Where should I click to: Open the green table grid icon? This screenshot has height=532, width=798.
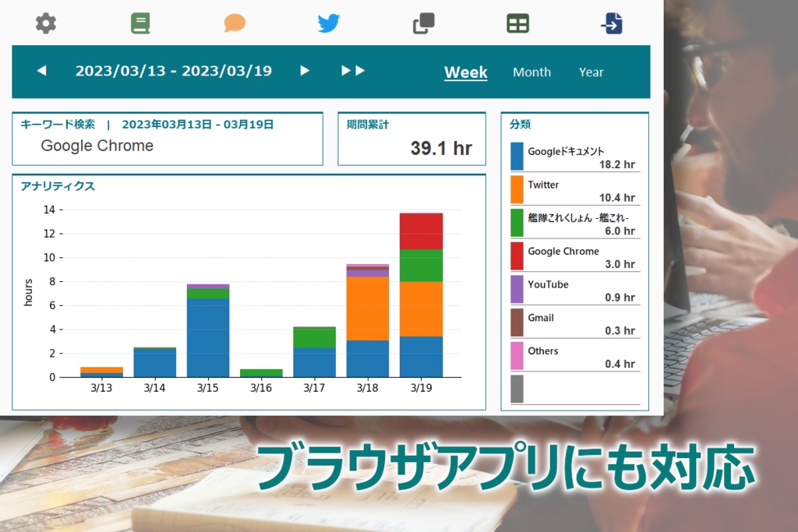[x=517, y=23]
